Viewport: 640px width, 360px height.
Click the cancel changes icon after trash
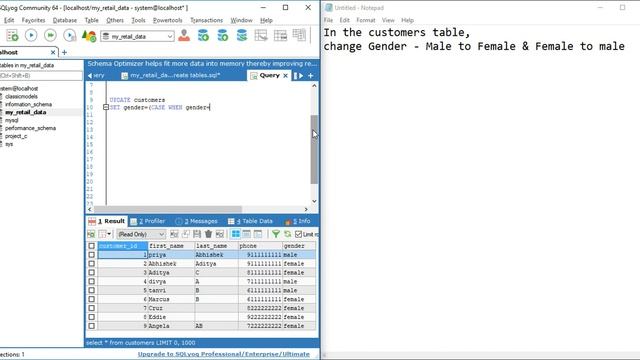click(220, 234)
